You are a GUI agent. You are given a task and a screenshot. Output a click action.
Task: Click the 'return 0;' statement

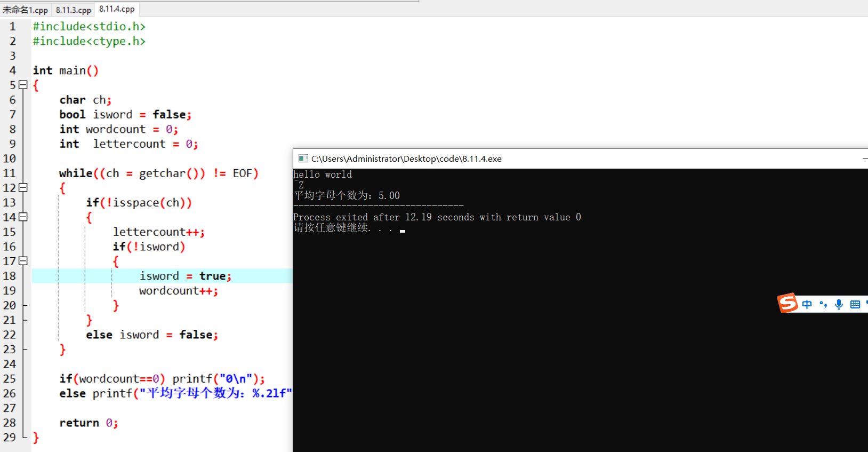[x=89, y=423]
